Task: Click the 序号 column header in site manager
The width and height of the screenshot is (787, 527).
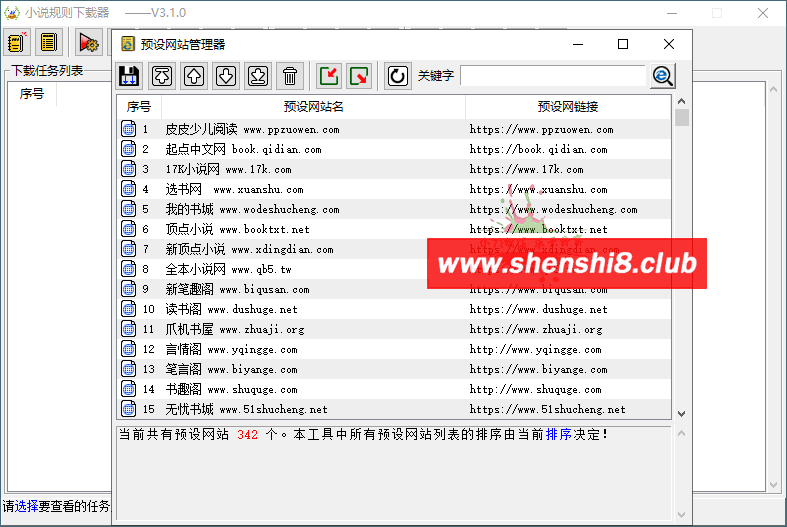Action: pyautogui.click(x=139, y=106)
